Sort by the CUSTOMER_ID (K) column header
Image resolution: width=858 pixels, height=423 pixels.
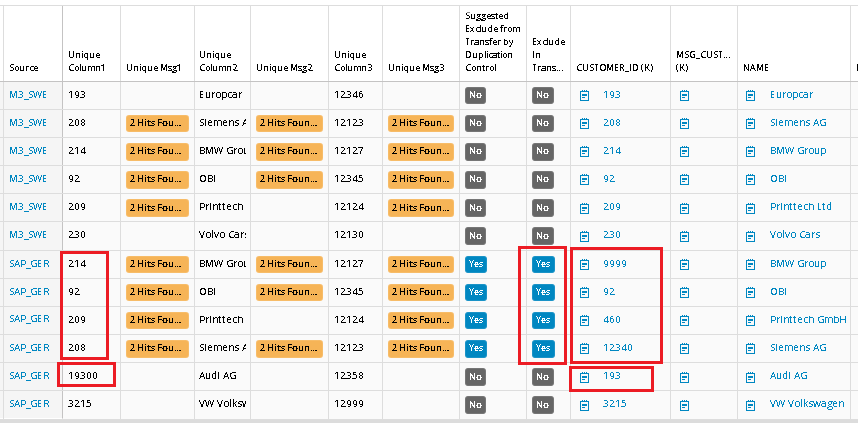(615, 68)
